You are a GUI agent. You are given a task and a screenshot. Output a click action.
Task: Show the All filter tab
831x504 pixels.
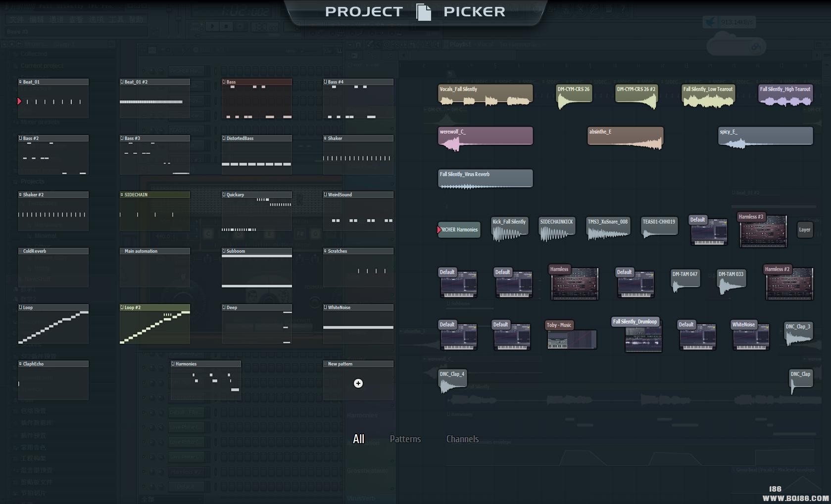tap(358, 439)
